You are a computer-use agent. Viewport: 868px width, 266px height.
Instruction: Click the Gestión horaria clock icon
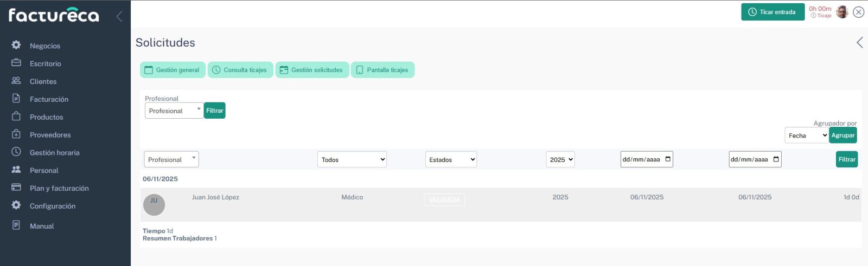16,152
